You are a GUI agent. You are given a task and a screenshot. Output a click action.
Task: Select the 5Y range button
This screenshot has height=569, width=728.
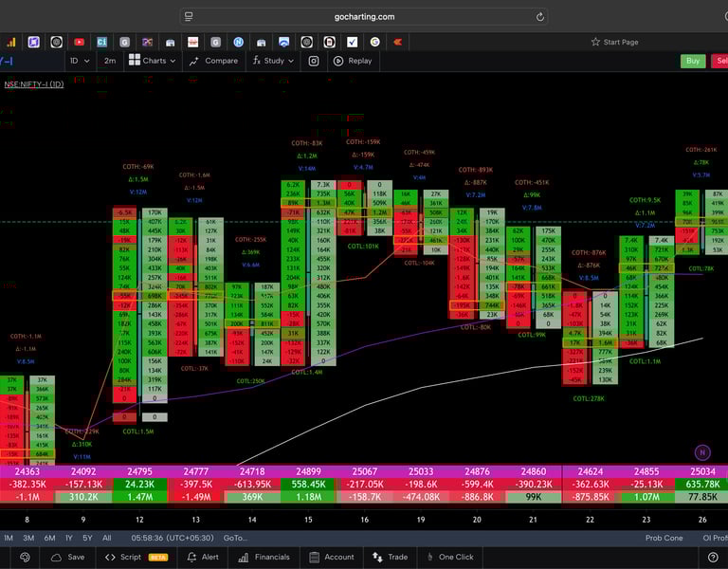click(87, 538)
